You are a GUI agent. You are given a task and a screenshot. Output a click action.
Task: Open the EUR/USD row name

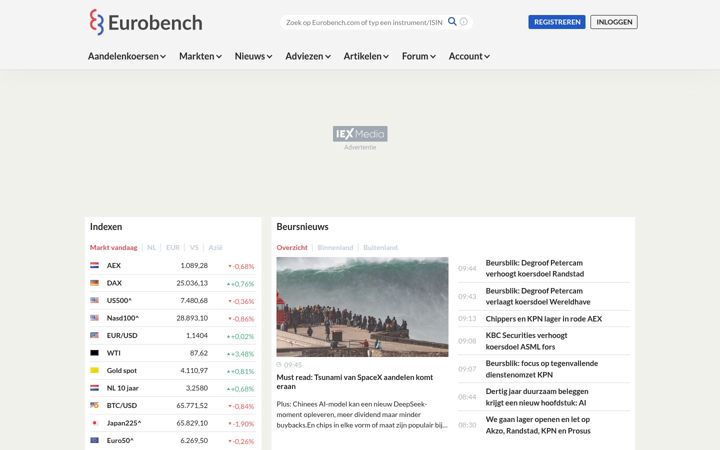(122, 335)
